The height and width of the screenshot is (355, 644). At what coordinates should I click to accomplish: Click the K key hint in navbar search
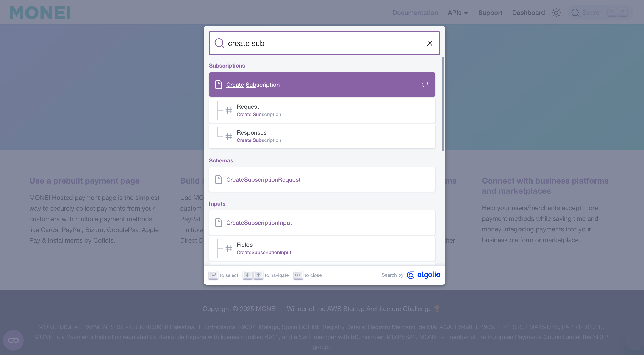click(622, 13)
